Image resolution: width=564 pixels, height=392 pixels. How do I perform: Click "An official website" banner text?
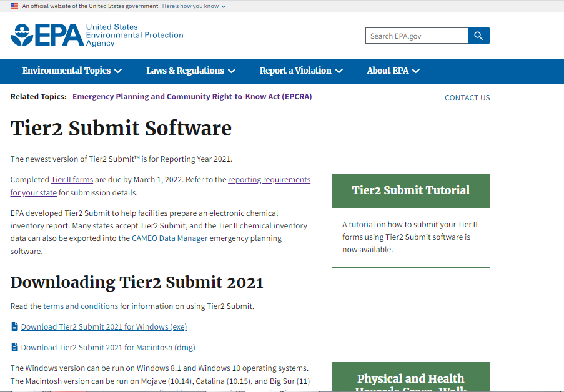90,6
